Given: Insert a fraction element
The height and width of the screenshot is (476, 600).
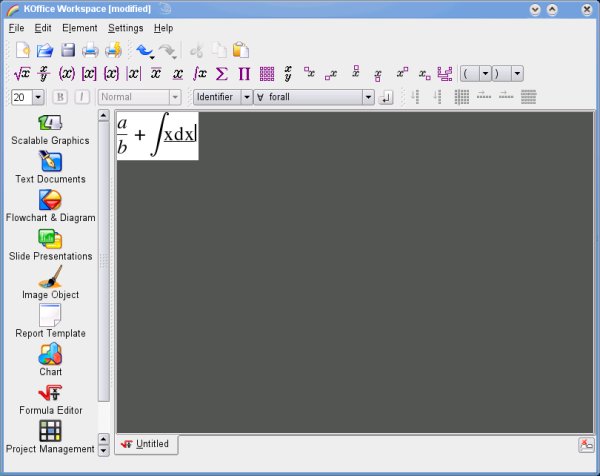Looking at the screenshot, I should [44, 73].
